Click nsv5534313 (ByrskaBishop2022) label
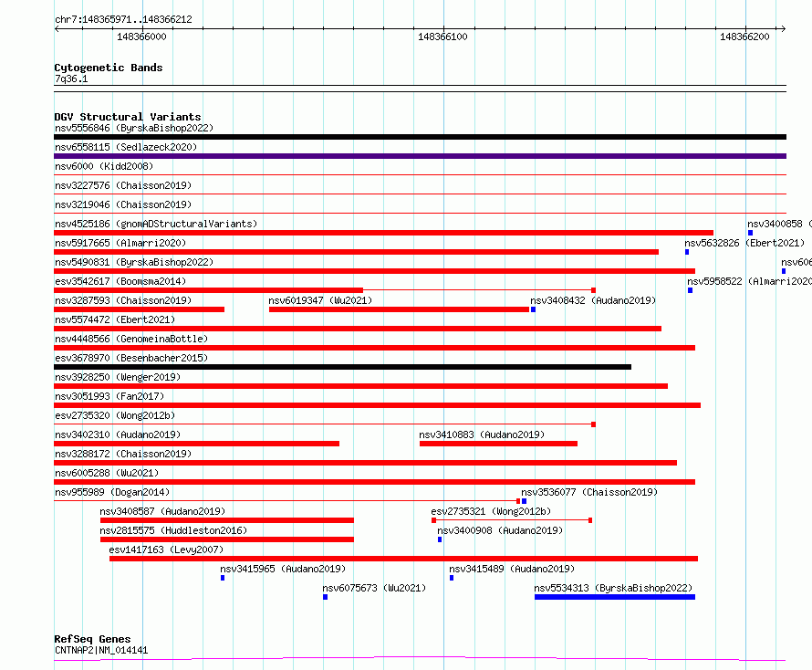This screenshot has width=812, height=670. coord(613,588)
